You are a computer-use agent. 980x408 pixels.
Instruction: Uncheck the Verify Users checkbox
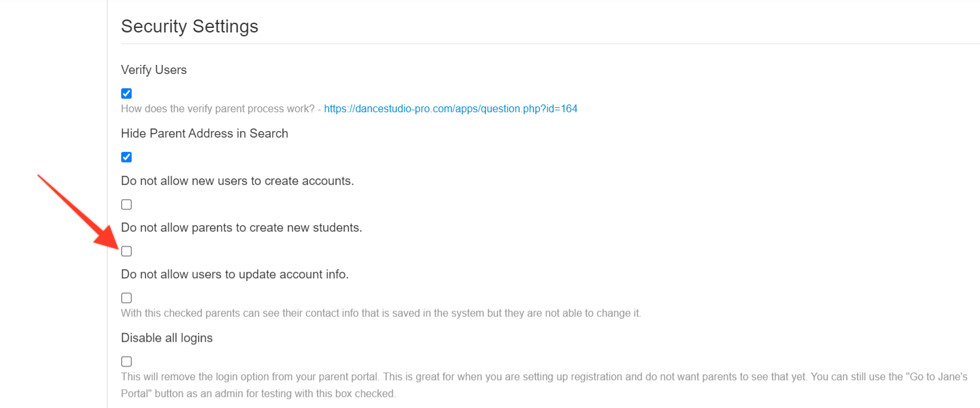126,93
